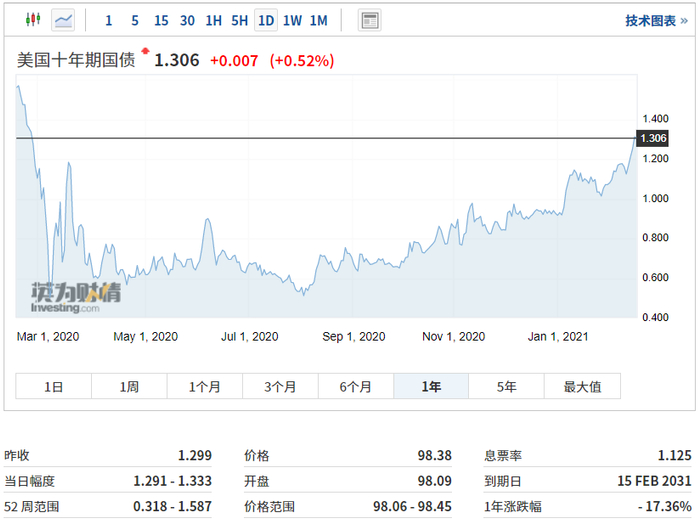Screen dimensions: 700x524
Task: Select the 1D daily interval
Action: coord(265,20)
